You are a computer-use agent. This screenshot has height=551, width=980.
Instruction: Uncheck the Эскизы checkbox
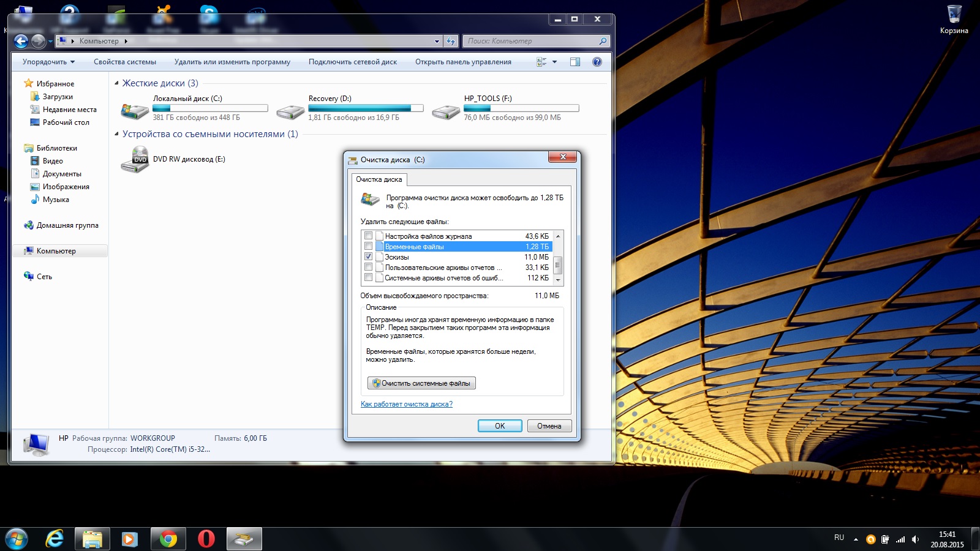[x=368, y=257]
